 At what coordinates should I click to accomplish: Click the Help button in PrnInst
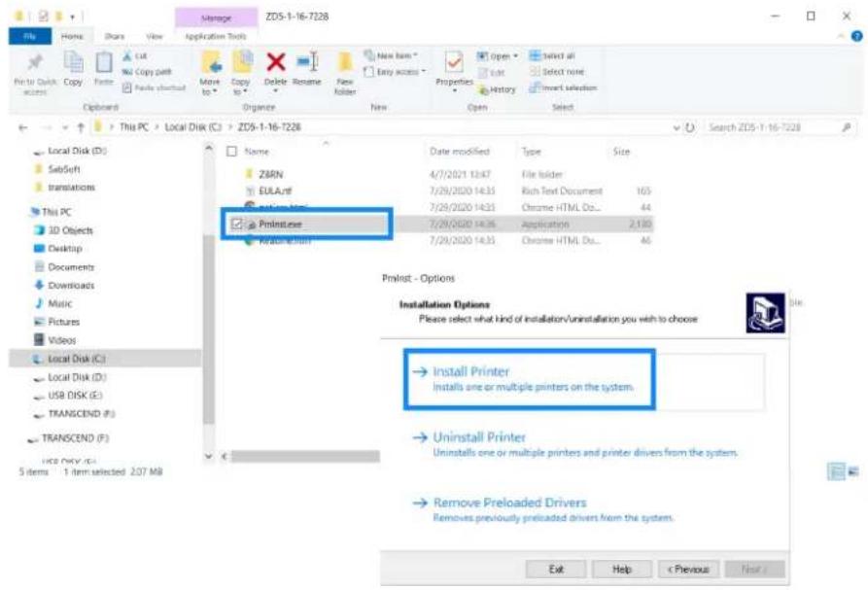coord(622,569)
